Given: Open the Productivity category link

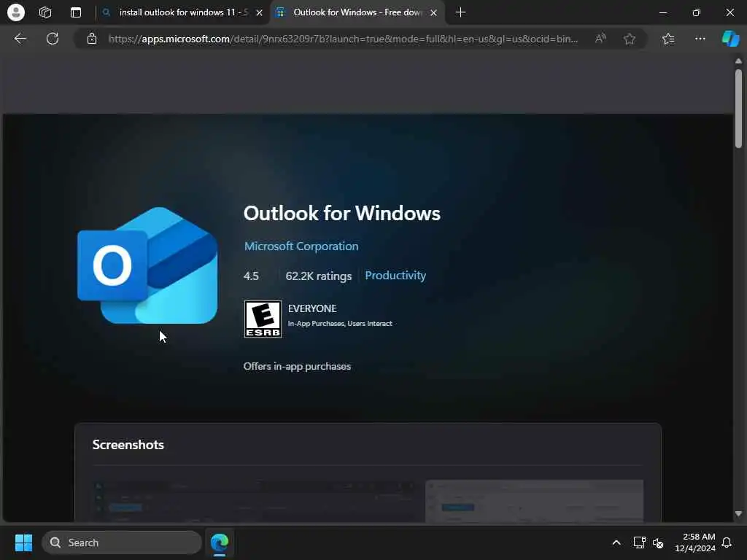Looking at the screenshot, I should 395,275.
